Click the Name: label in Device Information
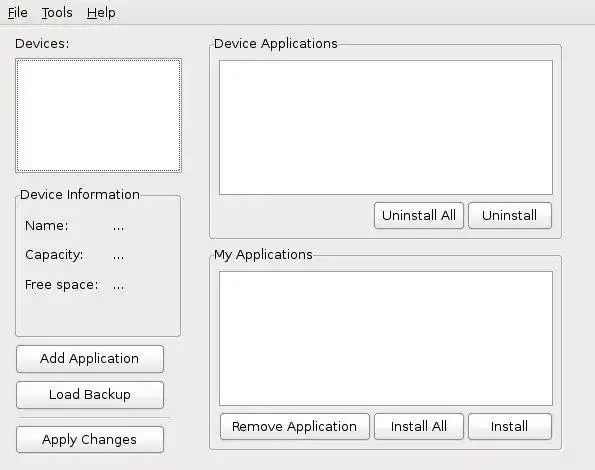Viewport: 595px width, 470px height. (47, 226)
